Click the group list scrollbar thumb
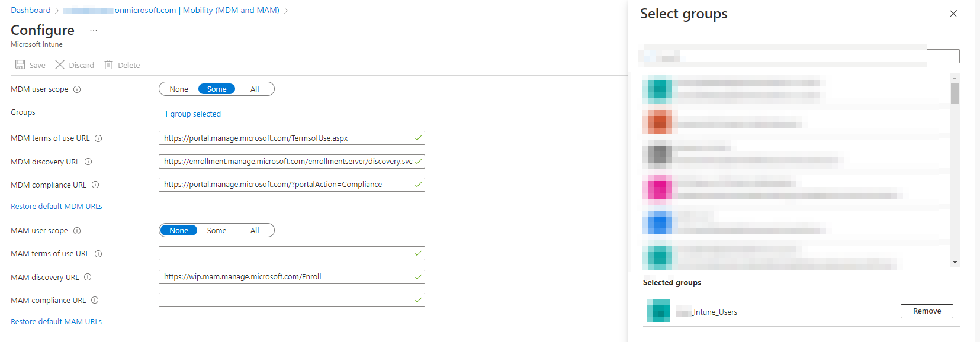Viewport: 980px width, 342px height. [x=955, y=93]
